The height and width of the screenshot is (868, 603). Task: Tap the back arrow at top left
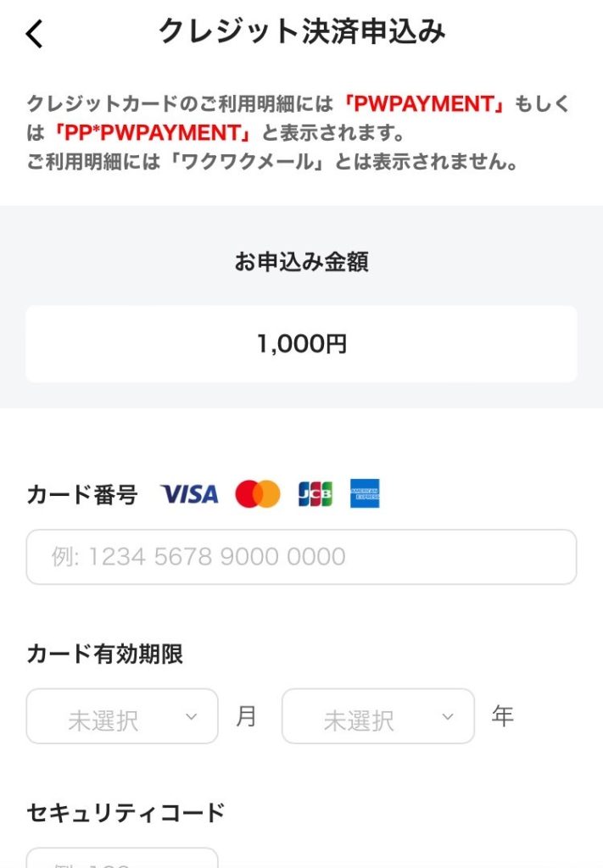[x=34, y=35]
